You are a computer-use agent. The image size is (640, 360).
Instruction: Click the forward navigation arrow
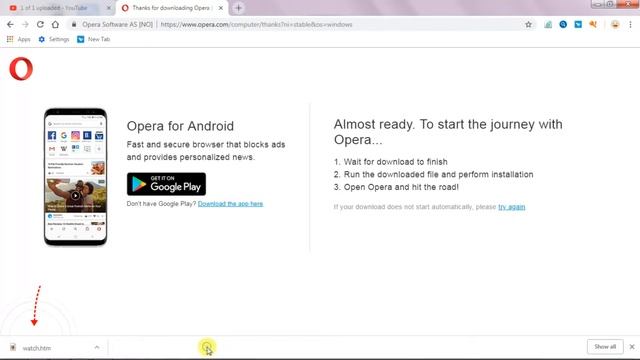25,24
